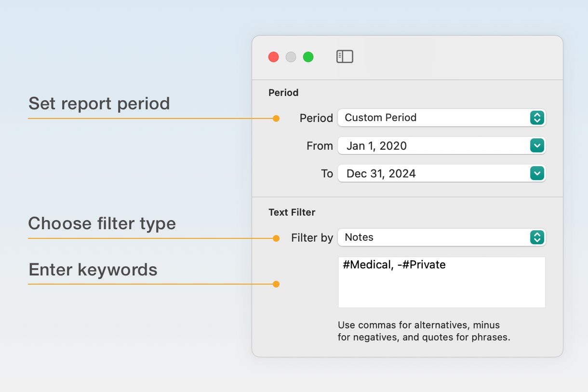Click the hint text about commas and quotes
588x392 pixels.
click(424, 331)
